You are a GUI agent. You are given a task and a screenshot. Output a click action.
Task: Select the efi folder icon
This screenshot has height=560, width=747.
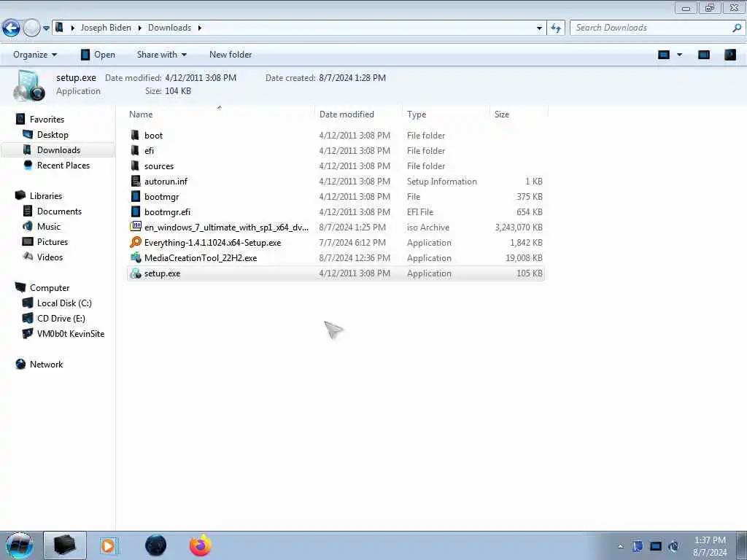[135, 150]
